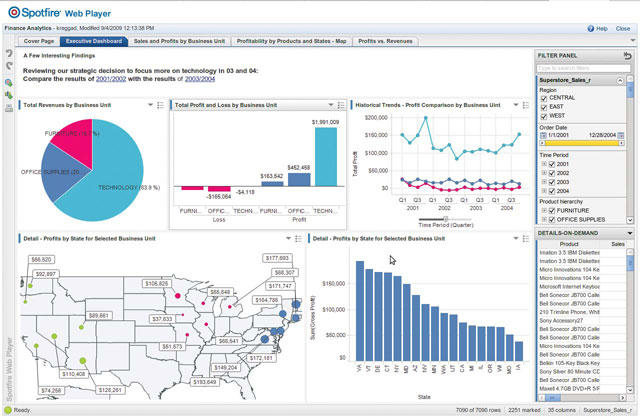The width and height of the screenshot is (640, 416).
Task: Show legend icon for the state bar chart panel
Action: (x=526, y=238)
